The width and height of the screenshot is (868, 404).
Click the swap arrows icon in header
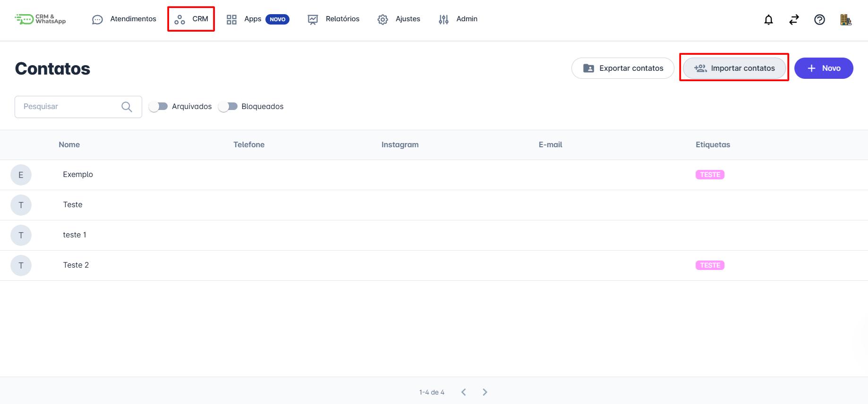(794, 19)
